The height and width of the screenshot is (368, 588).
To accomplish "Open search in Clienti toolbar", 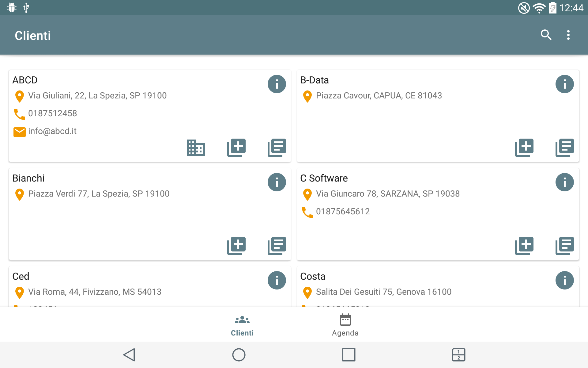I will pyautogui.click(x=546, y=35).
